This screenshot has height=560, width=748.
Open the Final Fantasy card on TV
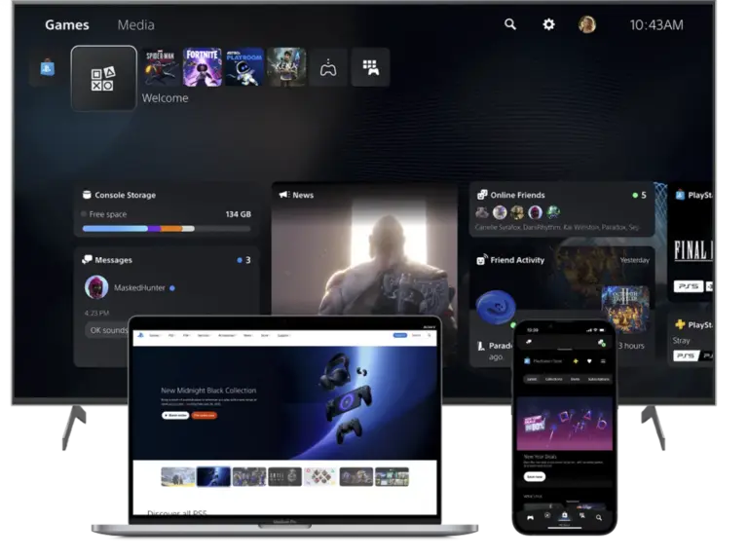(692, 243)
